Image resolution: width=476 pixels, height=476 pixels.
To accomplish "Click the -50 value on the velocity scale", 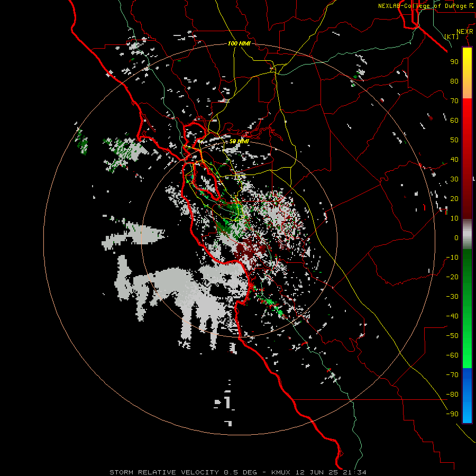I will coord(452,336).
